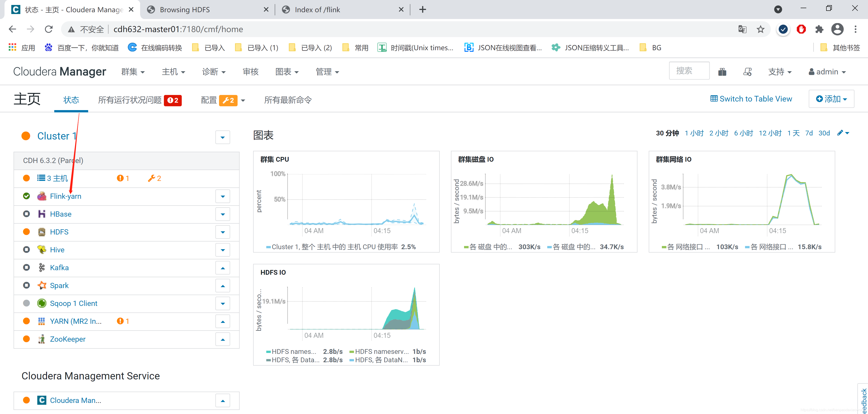The width and height of the screenshot is (868, 414).
Task: Reload the page
Action: coord(49,29)
